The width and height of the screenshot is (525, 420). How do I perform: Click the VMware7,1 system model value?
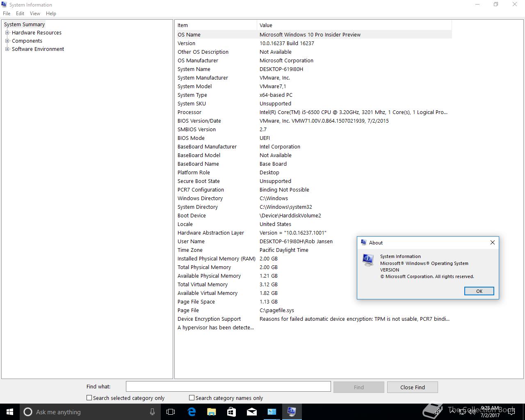[273, 86]
